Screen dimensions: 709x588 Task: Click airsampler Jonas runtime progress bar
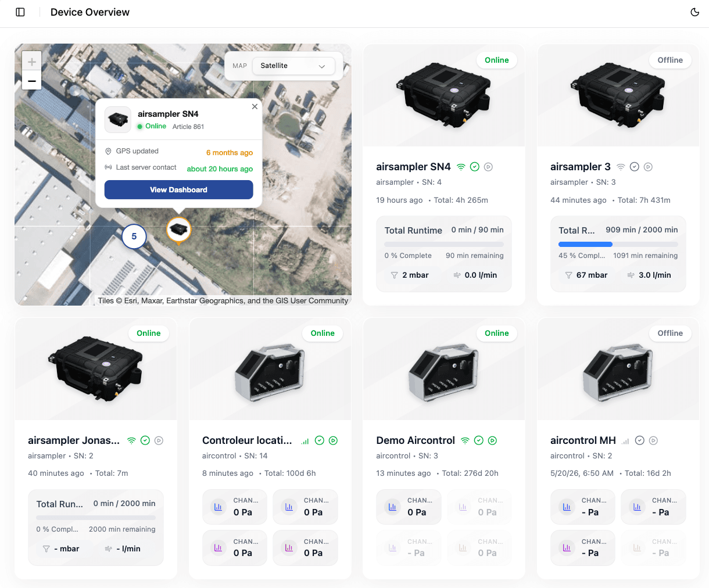click(96, 518)
